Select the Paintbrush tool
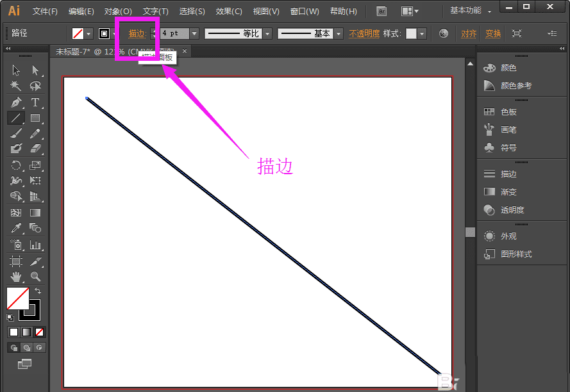 pyautogui.click(x=15, y=133)
